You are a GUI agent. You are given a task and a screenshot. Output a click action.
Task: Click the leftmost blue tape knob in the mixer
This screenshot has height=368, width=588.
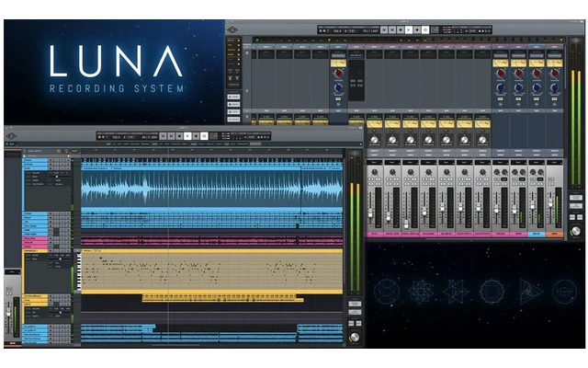(x=338, y=88)
